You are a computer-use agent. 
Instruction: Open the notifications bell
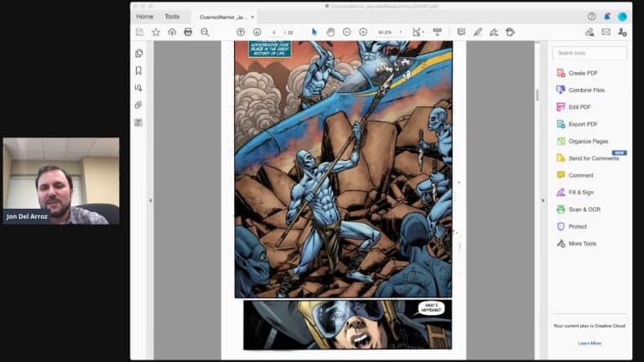(x=606, y=16)
